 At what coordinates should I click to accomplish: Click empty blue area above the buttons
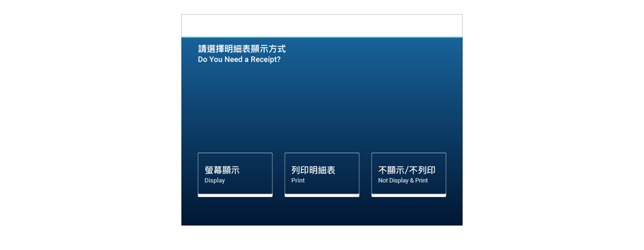321,107
